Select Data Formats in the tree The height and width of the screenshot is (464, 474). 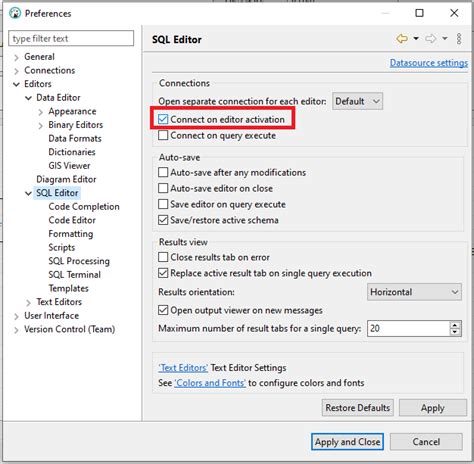75,138
